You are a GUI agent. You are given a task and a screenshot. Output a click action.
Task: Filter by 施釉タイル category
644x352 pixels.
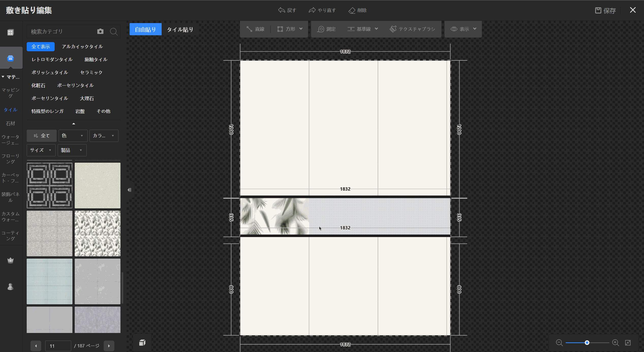click(x=96, y=60)
